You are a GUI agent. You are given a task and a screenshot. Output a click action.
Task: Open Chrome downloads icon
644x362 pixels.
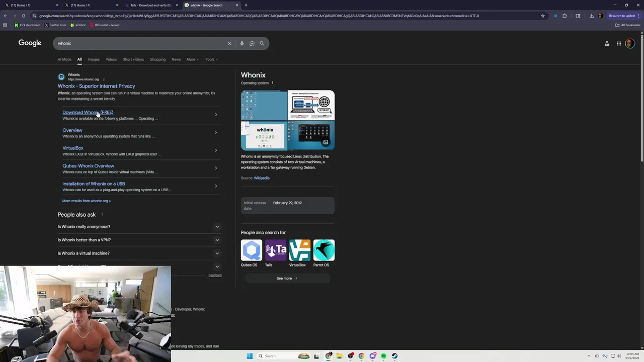[x=592, y=16]
